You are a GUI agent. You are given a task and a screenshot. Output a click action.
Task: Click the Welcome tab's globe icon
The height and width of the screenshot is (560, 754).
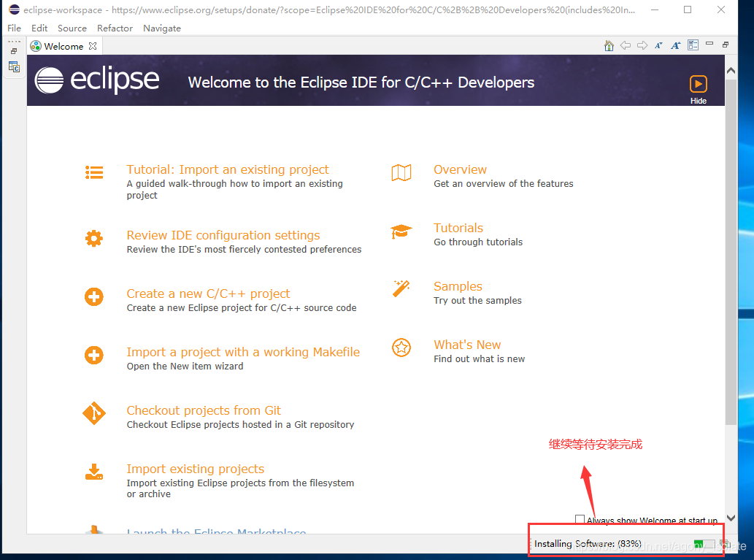[36, 46]
